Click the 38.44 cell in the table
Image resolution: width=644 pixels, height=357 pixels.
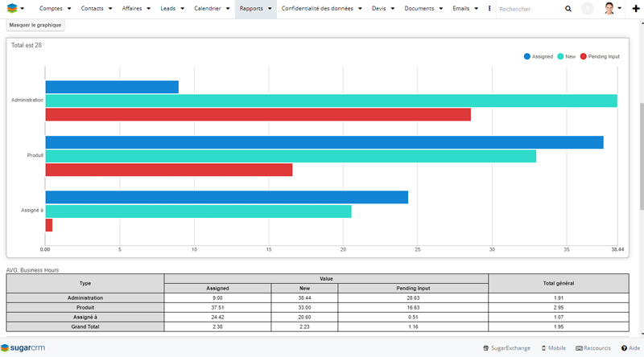click(304, 298)
